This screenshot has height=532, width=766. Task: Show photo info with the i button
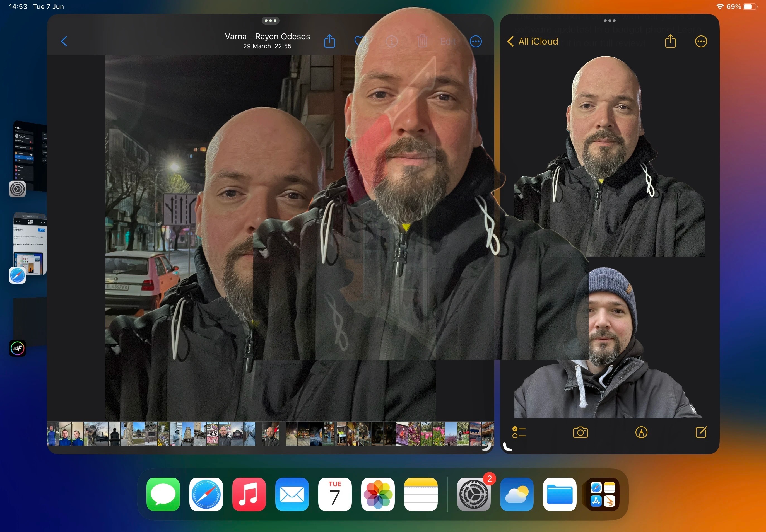coord(391,41)
